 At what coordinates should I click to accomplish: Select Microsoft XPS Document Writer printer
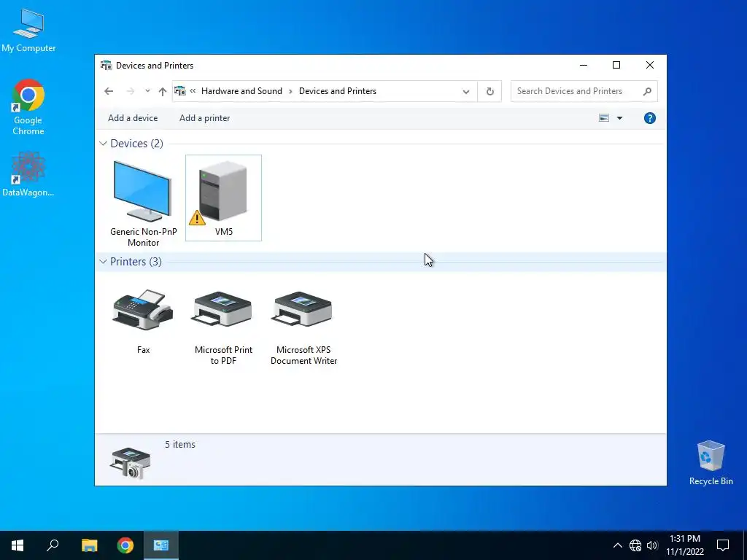pos(303,327)
